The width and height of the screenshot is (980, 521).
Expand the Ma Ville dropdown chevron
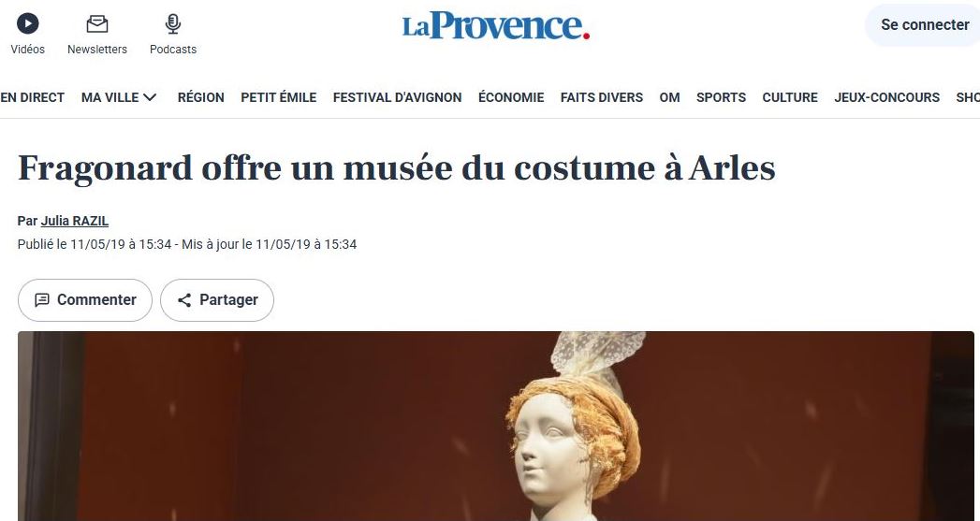click(150, 97)
